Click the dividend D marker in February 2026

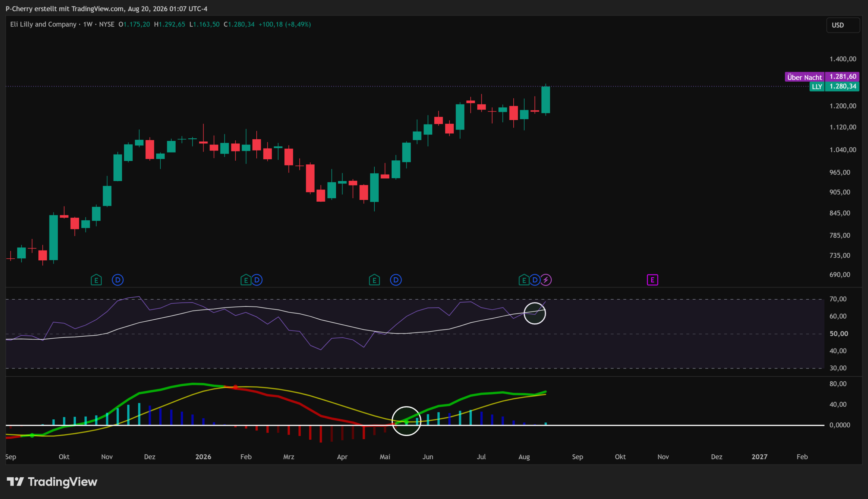(x=257, y=280)
